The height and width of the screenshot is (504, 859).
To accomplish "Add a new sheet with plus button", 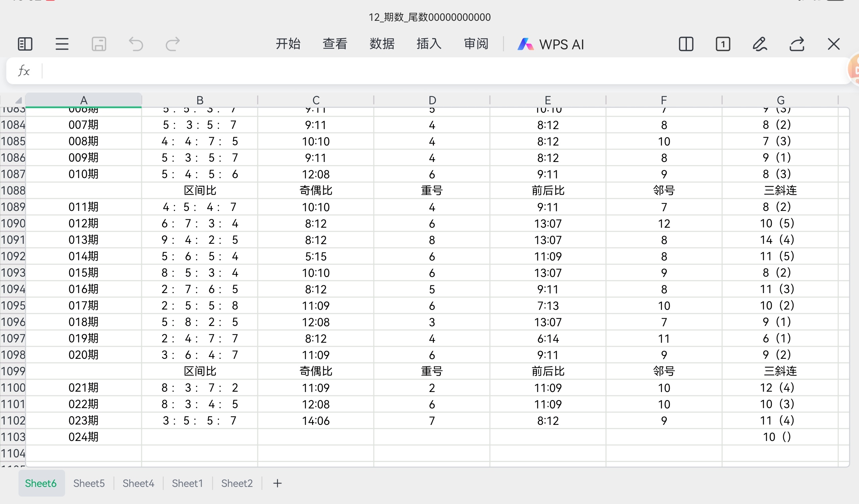I will point(277,483).
